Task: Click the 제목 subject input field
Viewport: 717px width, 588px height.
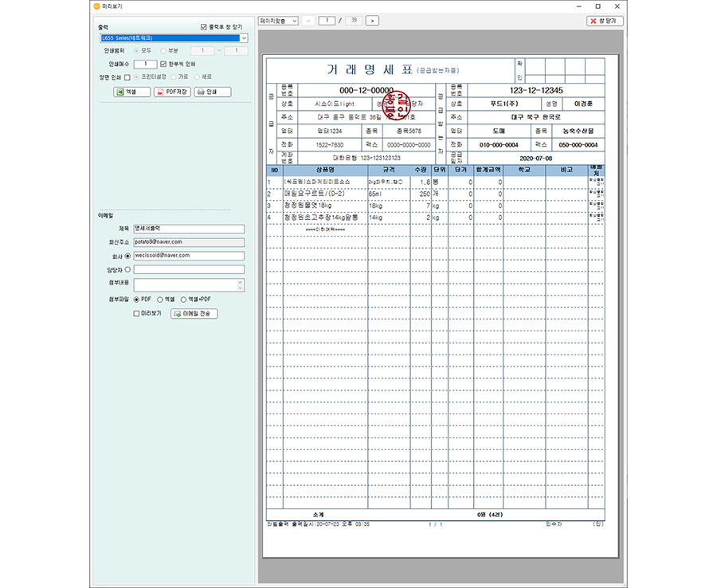Action: click(189, 229)
